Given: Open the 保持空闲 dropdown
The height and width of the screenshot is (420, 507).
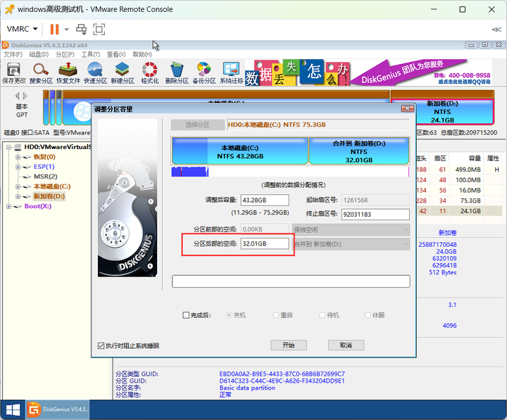Looking at the screenshot, I should click(351, 230).
